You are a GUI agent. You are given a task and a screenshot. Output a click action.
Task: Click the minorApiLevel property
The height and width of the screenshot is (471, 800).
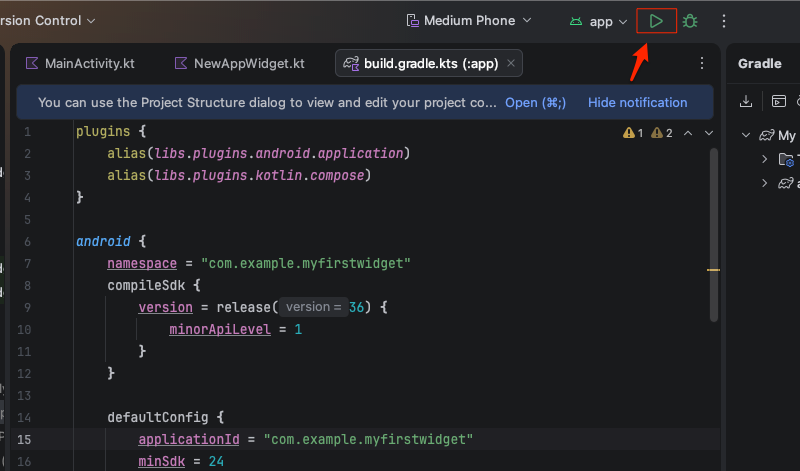tap(220, 329)
